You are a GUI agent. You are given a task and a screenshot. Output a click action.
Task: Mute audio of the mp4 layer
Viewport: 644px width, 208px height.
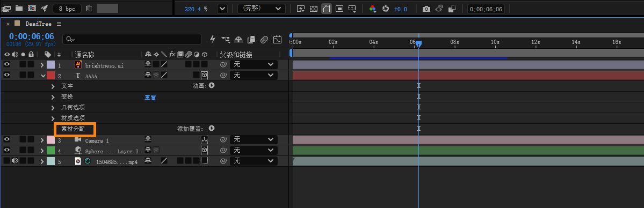click(15, 161)
